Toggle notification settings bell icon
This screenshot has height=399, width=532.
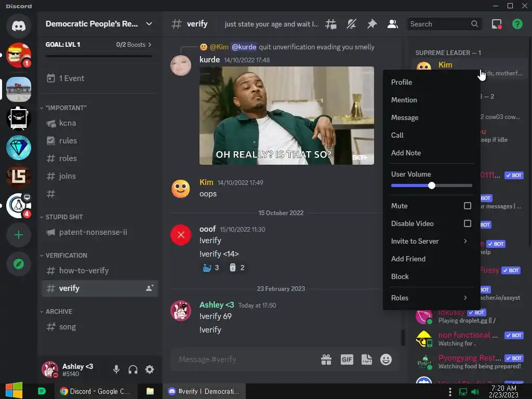pos(352,24)
